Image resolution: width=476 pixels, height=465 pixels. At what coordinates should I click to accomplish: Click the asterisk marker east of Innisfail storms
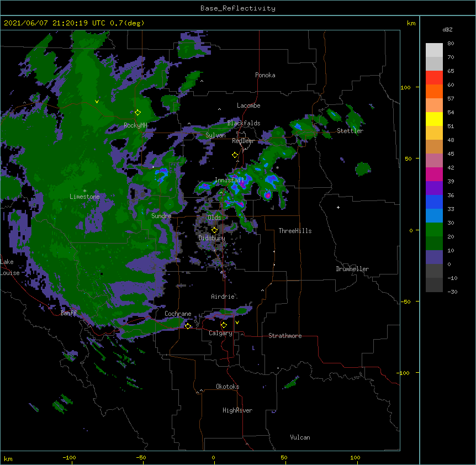tap(277, 167)
